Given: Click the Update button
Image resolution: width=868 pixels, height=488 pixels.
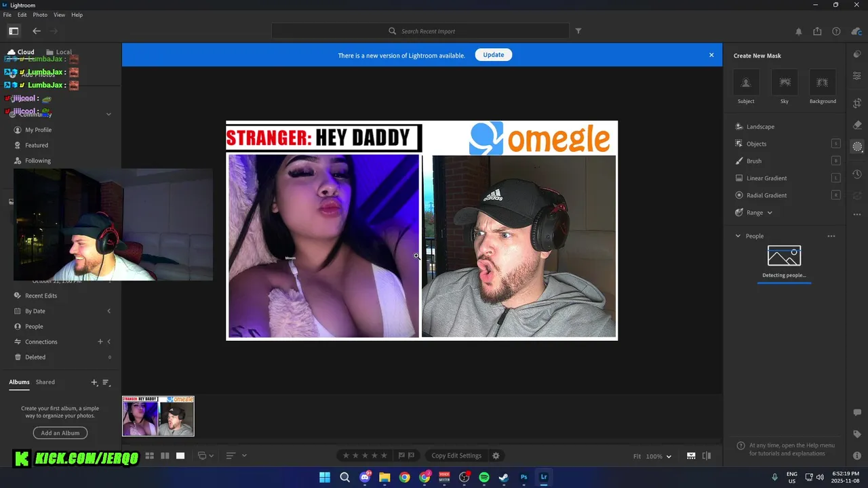Looking at the screenshot, I should point(493,55).
